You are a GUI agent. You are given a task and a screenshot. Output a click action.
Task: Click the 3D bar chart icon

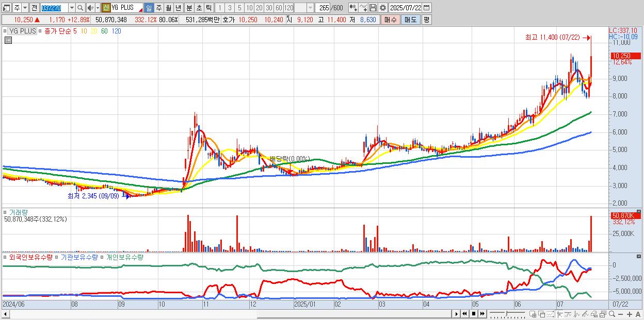(594, 314)
